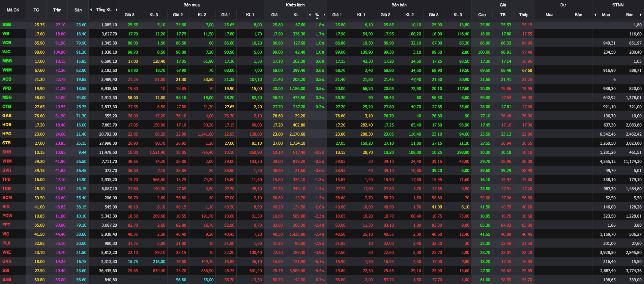Open the VCB stock symbol
The width and height of the screenshot is (644, 284).
click(7, 43)
